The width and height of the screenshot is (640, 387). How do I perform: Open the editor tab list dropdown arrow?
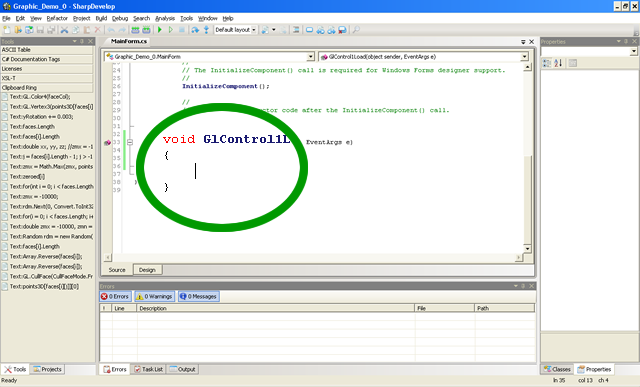pyautogui.click(x=523, y=42)
